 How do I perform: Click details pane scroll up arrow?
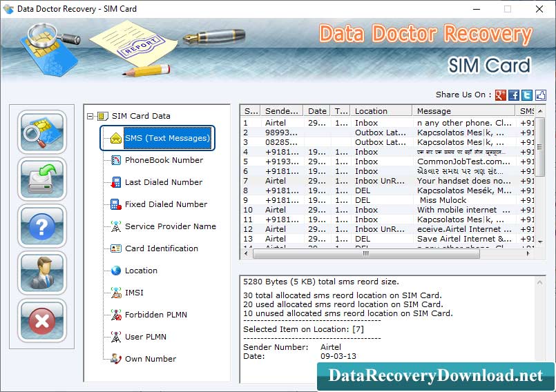[539, 282]
